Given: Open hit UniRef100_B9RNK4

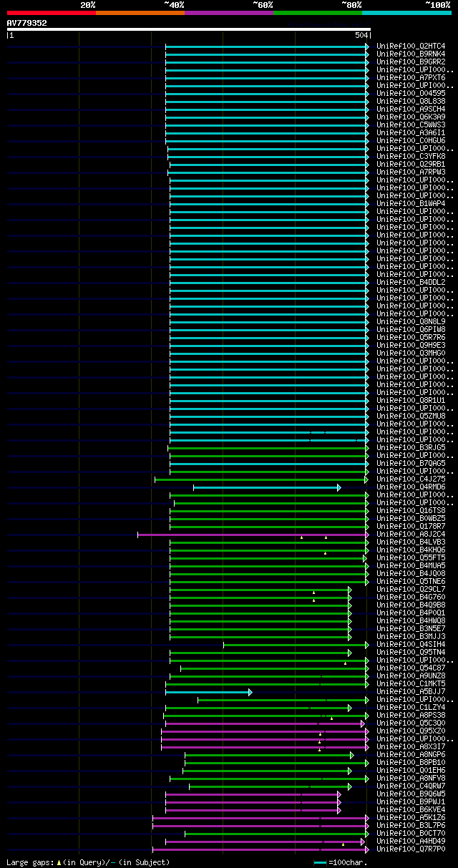Looking at the screenshot, I should tap(411, 54).
